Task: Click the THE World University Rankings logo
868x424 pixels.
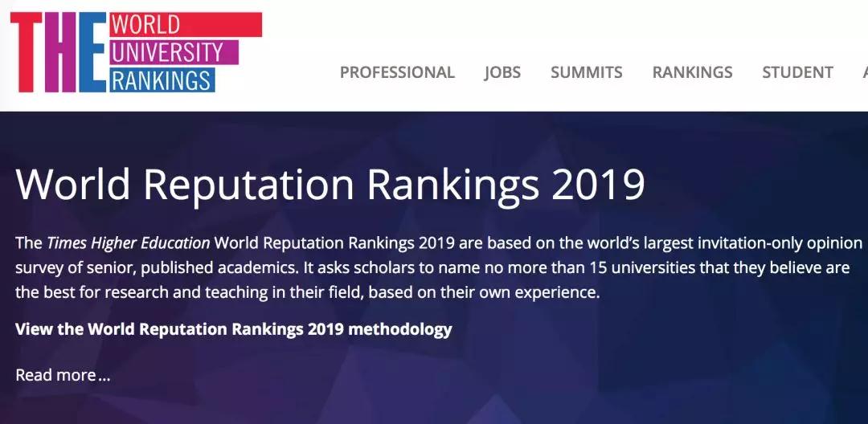Action: click(136, 52)
